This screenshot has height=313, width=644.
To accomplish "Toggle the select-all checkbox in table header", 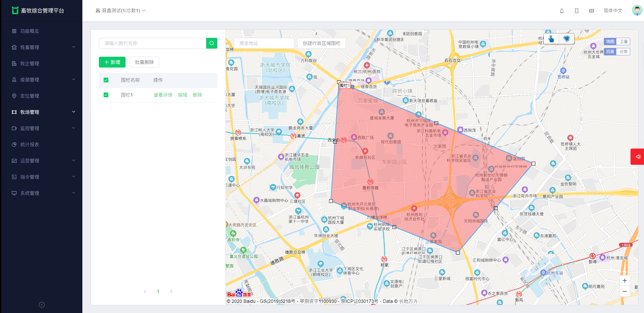I will coord(106,80).
